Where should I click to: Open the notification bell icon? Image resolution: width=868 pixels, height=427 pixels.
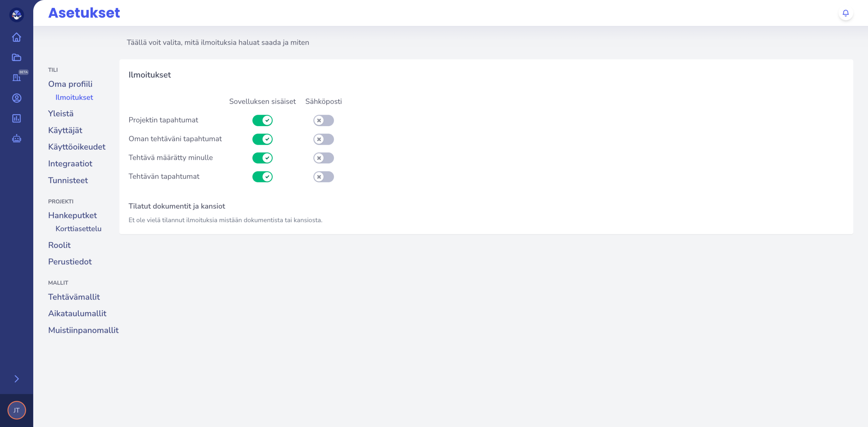point(846,13)
